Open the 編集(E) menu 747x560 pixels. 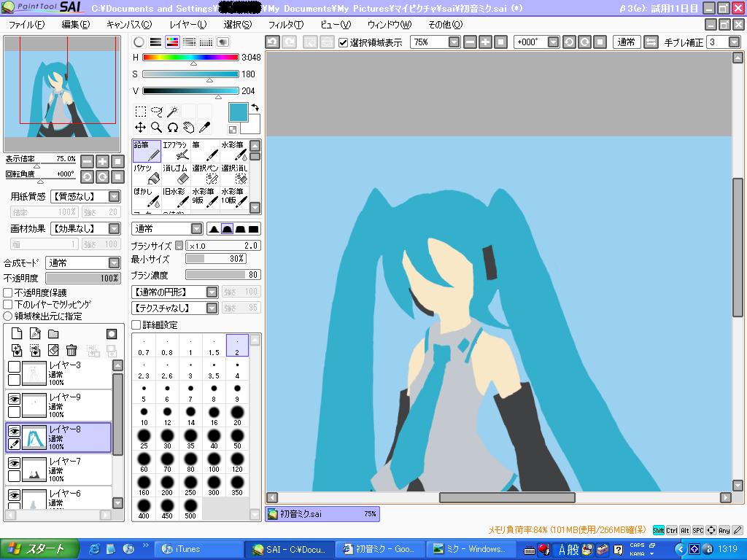tap(75, 24)
